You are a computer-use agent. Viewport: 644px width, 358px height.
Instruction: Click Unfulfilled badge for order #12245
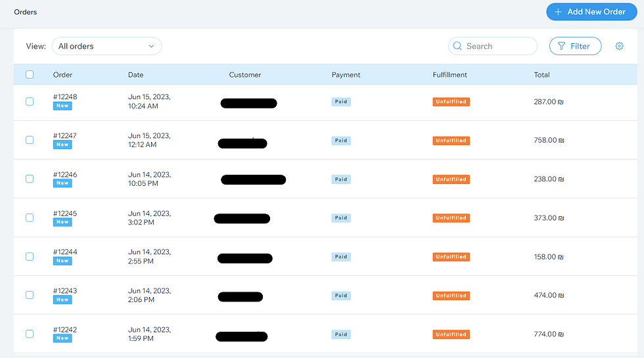[x=451, y=218]
